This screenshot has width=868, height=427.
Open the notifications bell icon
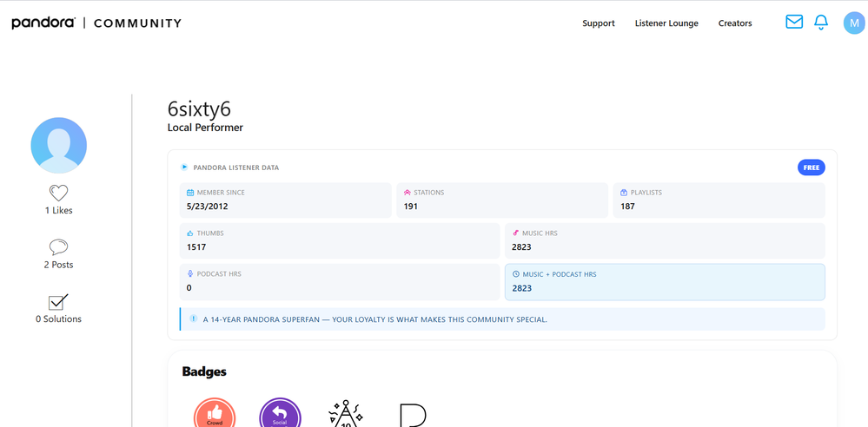[821, 22]
